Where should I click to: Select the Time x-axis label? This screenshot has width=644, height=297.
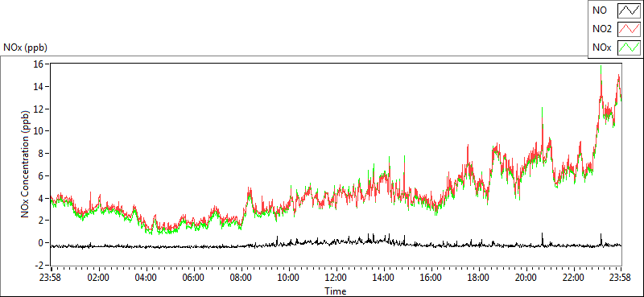coord(336,291)
